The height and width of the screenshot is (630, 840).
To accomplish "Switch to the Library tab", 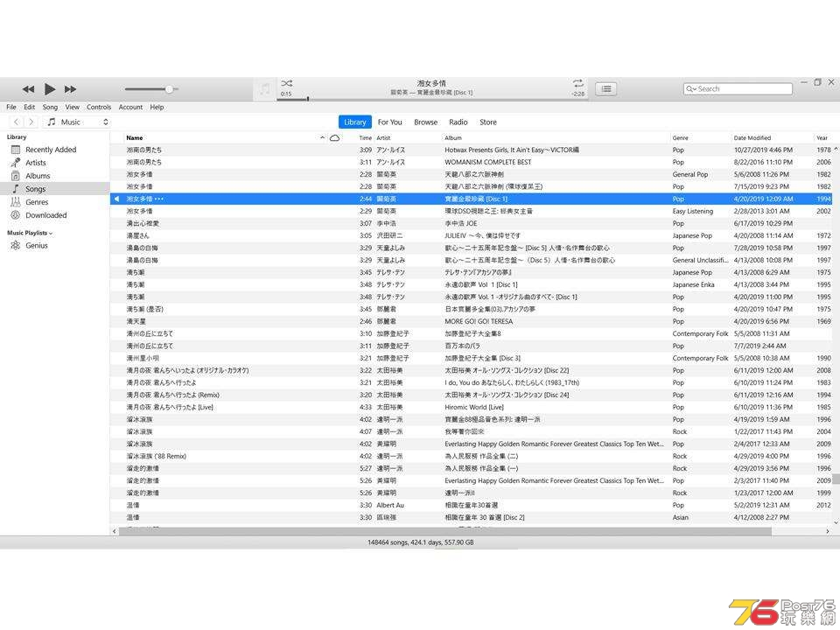I will point(354,122).
